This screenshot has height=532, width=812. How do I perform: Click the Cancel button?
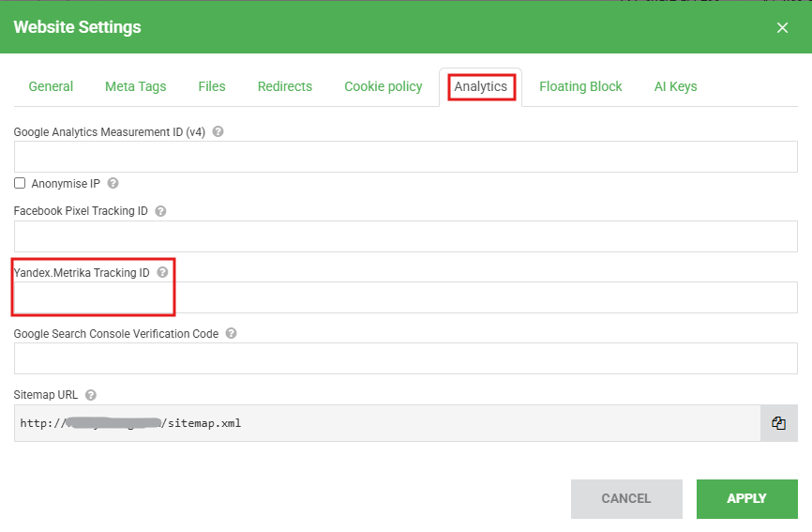coord(625,499)
